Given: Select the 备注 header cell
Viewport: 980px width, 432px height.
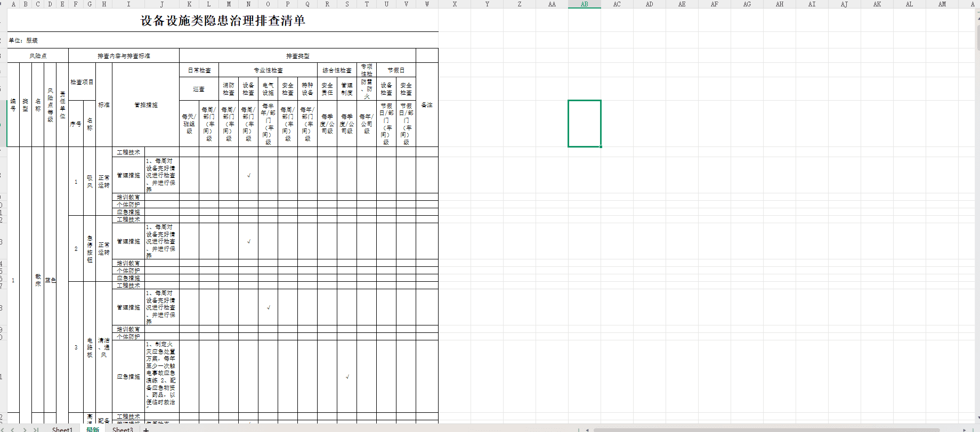Looking at the screenshot, I should click(427, 105).
